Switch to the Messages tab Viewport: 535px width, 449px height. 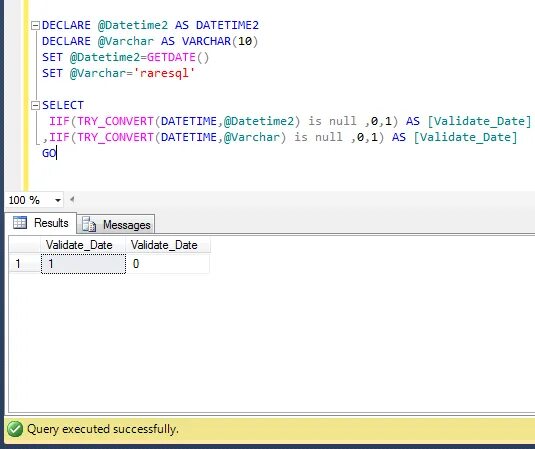coord(116,224)
